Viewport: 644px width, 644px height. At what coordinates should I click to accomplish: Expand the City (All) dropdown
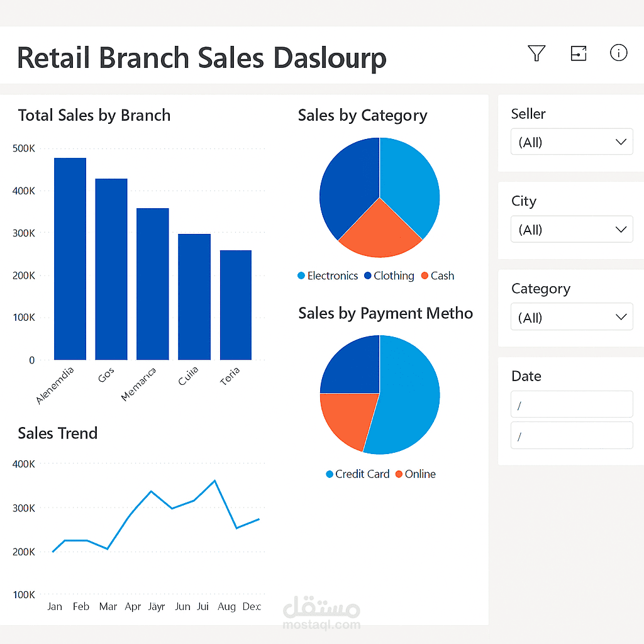click(x=572, y=229)
